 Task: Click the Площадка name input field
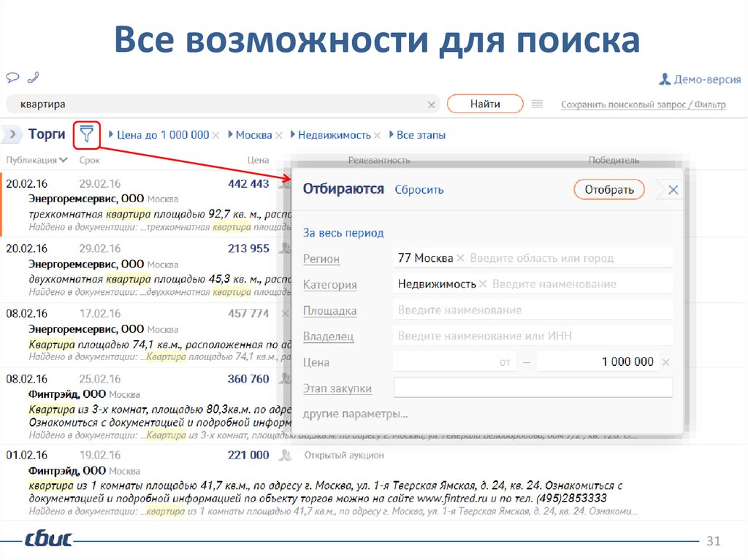(x=532, y=310)
